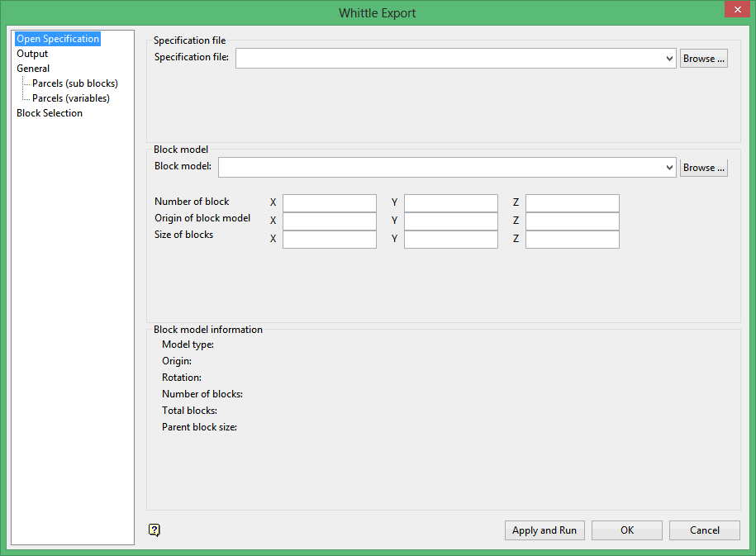
Task: Click the Origin of block model Y field
Action: (x=451, y=221)
